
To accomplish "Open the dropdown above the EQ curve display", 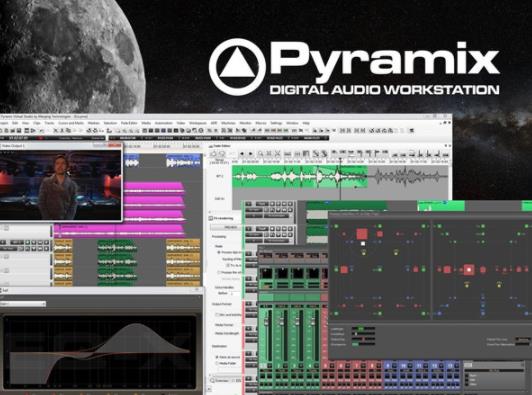I will 23,304.
